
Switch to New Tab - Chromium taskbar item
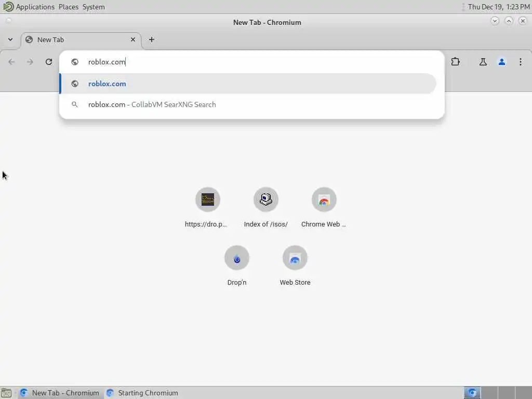coord(60,393)
